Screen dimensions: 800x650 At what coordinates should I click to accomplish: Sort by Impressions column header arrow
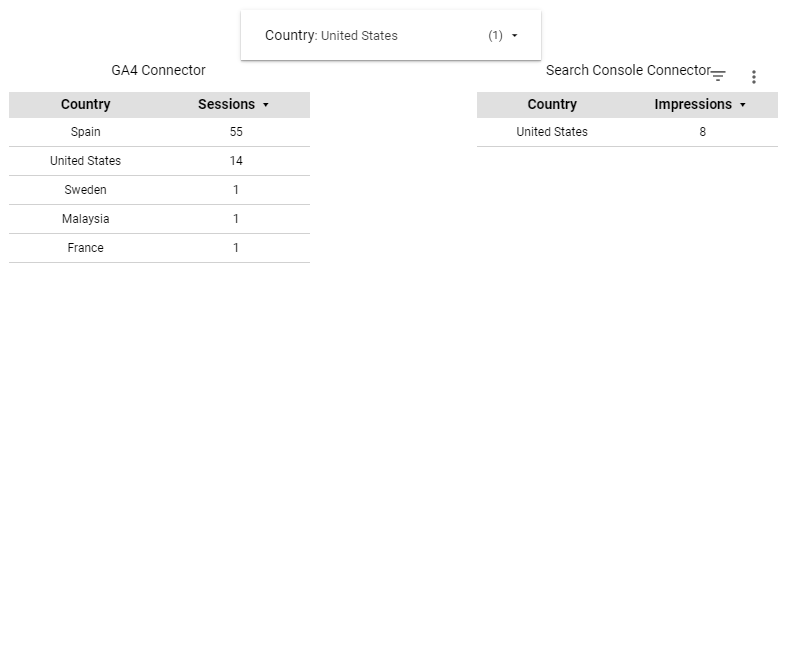point(742,105)
